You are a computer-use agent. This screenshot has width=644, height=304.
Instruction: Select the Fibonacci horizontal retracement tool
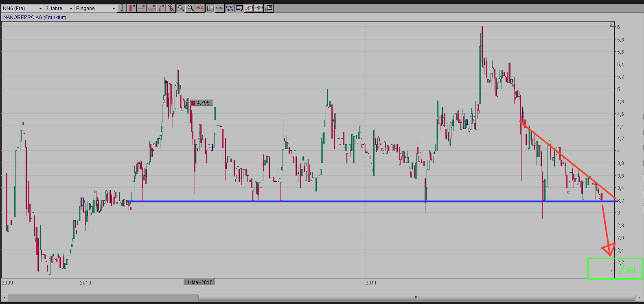[141, 8]
